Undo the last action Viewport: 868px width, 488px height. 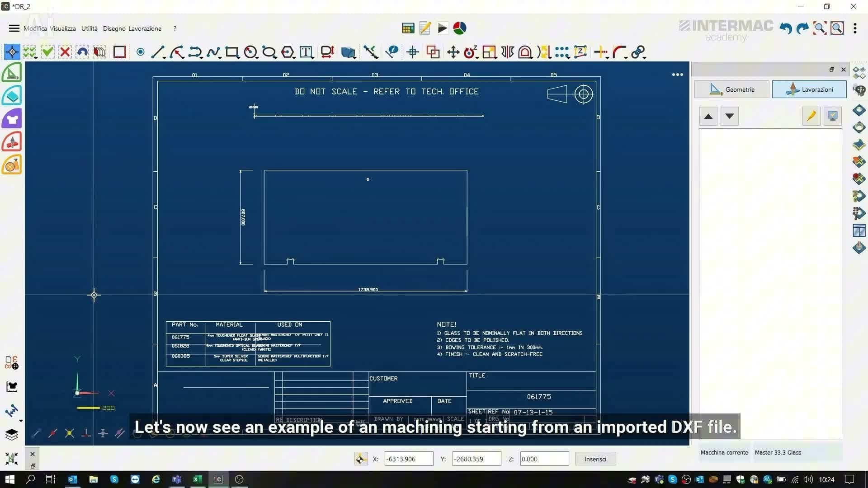click(x=786, y=28)
